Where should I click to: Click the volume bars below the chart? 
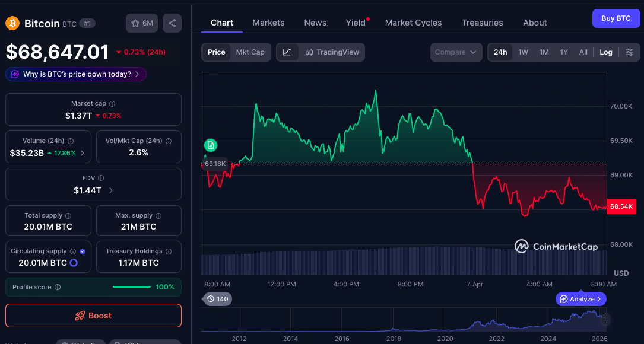pyautogui.click(x=404, y=261)
